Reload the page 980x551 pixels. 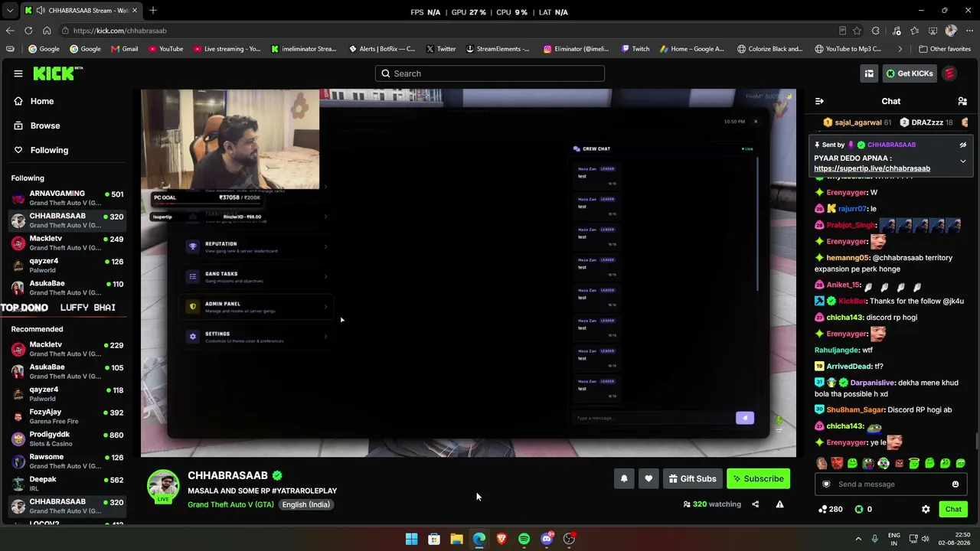pos(28,31)
